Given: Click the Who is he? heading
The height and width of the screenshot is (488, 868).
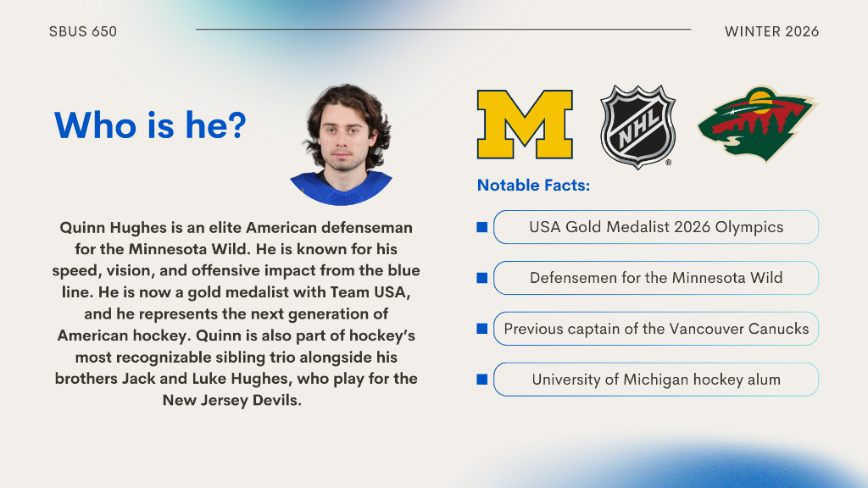Looking at the screenshot, I should point(150,125).
